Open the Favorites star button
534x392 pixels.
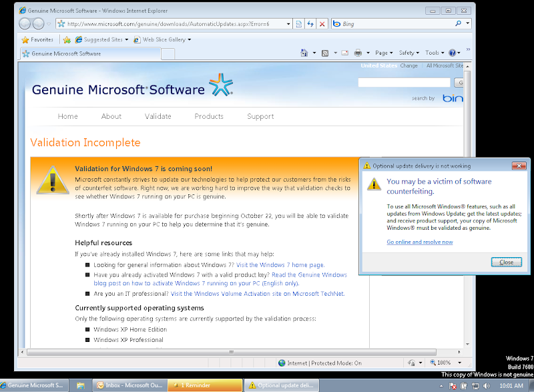pyautogui.click(x=37, y=39)
